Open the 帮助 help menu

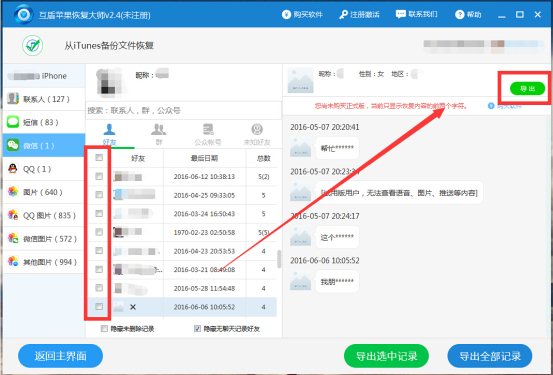point(468,14)
